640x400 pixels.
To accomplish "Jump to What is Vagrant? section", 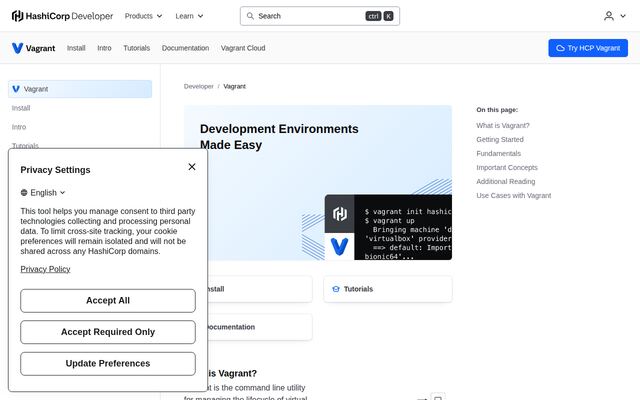I will [x=503, y=126].
